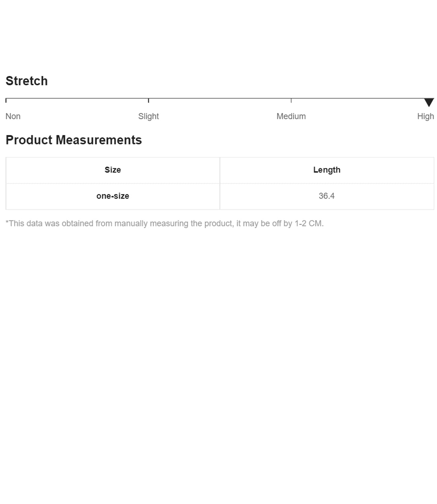
Task: Click the asterisk before 'This data was obtained'
Action: coord(7,222)
